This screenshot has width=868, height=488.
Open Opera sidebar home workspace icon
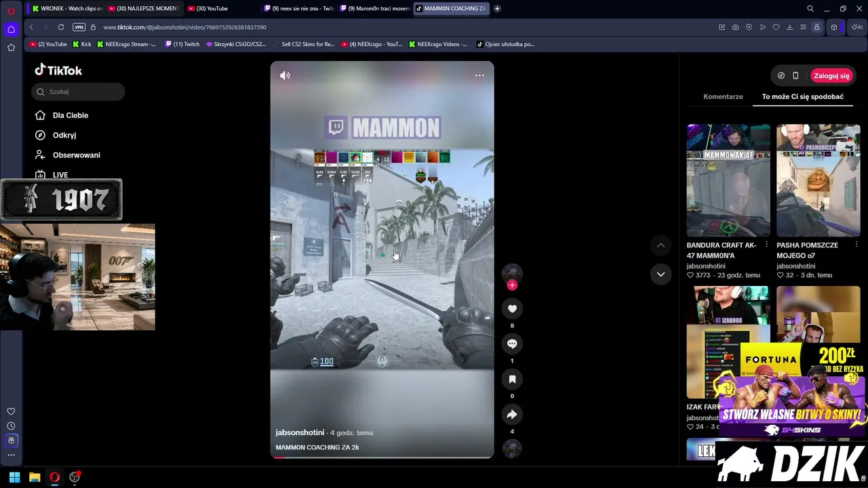point(11,29)
